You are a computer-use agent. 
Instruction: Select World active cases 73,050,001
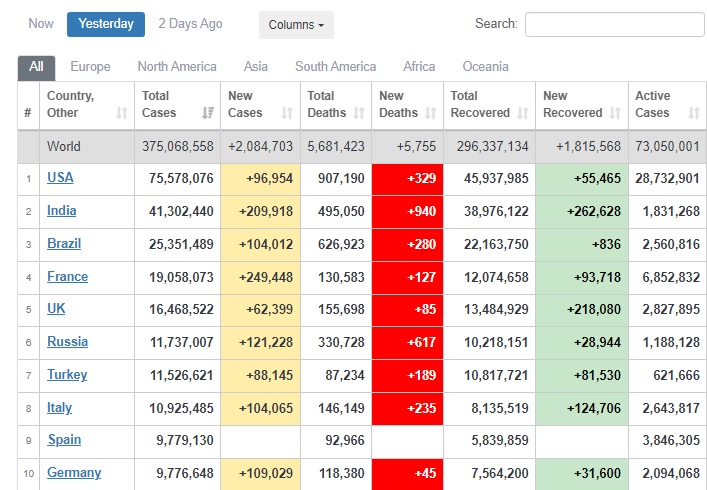click(667, 147)
